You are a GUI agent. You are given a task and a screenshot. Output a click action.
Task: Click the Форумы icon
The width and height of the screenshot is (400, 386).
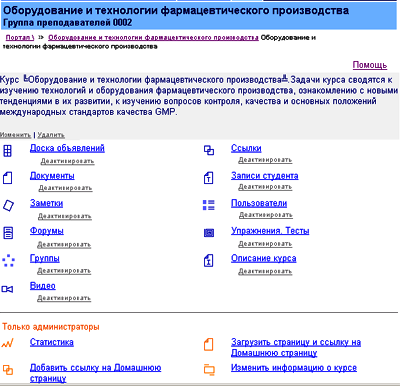(x=8, y=233)
